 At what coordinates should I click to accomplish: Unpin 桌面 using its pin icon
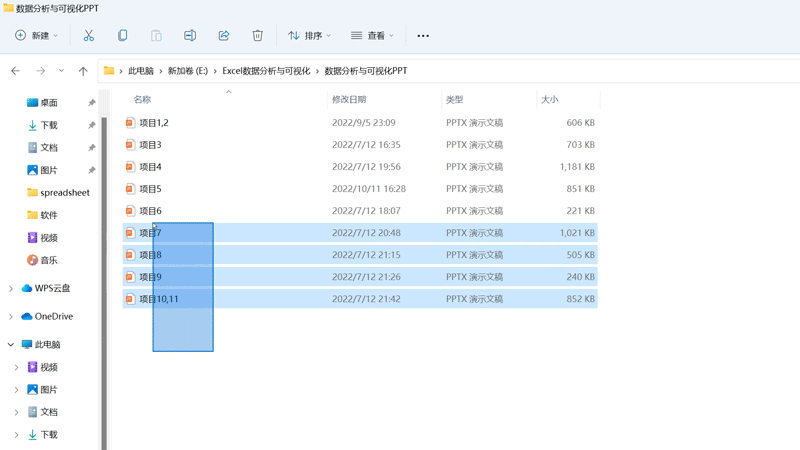pyautogui.click(x=91, y=103)
